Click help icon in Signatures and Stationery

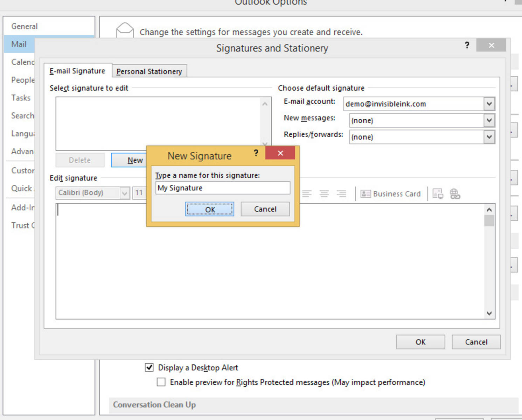[x=467, y=45]
